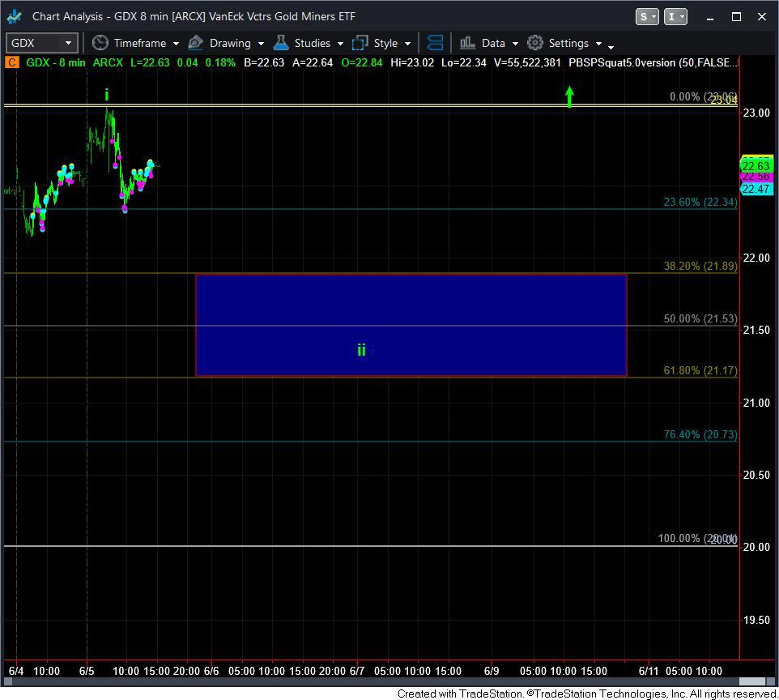Click the 38.20% (21.89) Fibonacci label
The height and width of the screenshot is (700, 779).
[x=700, y=266]
